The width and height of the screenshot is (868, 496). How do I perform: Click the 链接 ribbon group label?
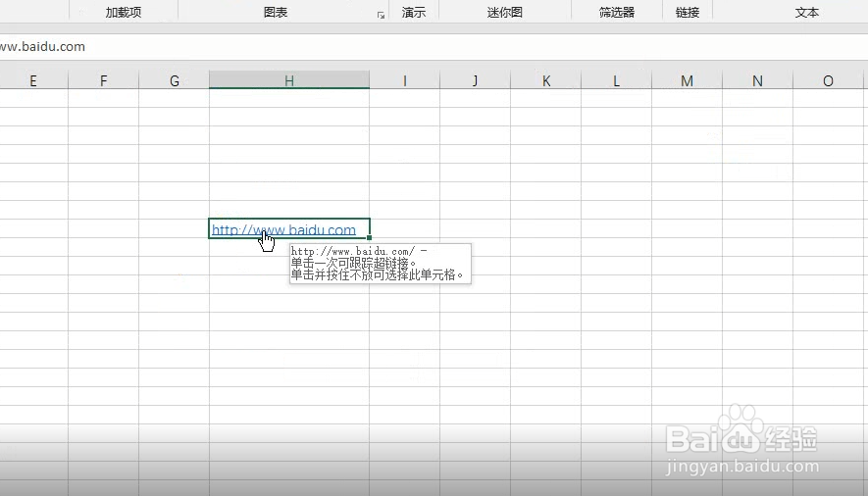click(x=688, y=12)
